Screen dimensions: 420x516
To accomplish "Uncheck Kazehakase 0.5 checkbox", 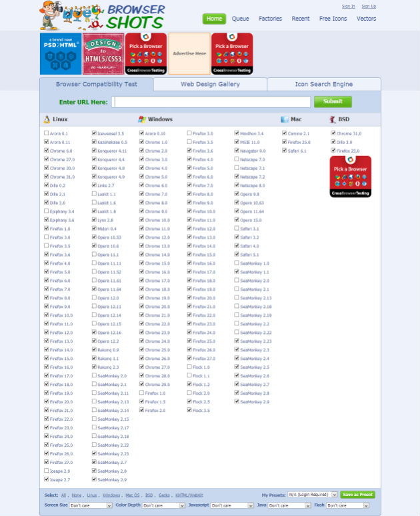I will [94, 142].
